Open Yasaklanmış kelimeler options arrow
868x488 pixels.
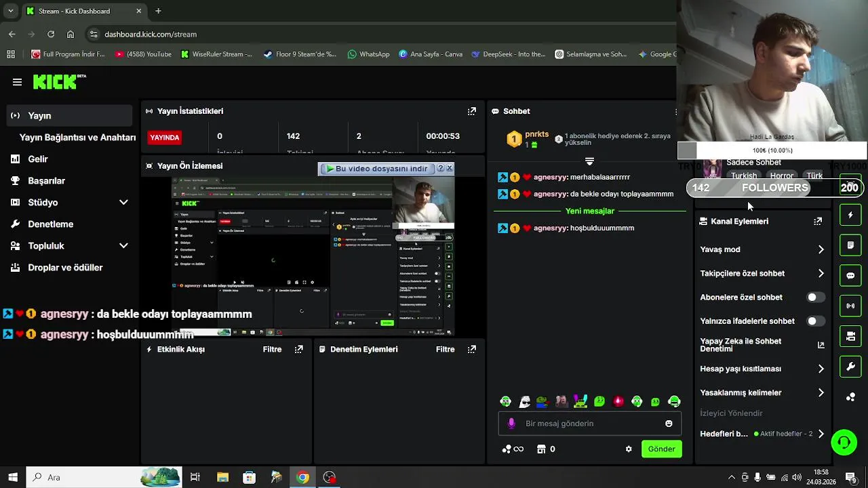click(x=821, y=393)
